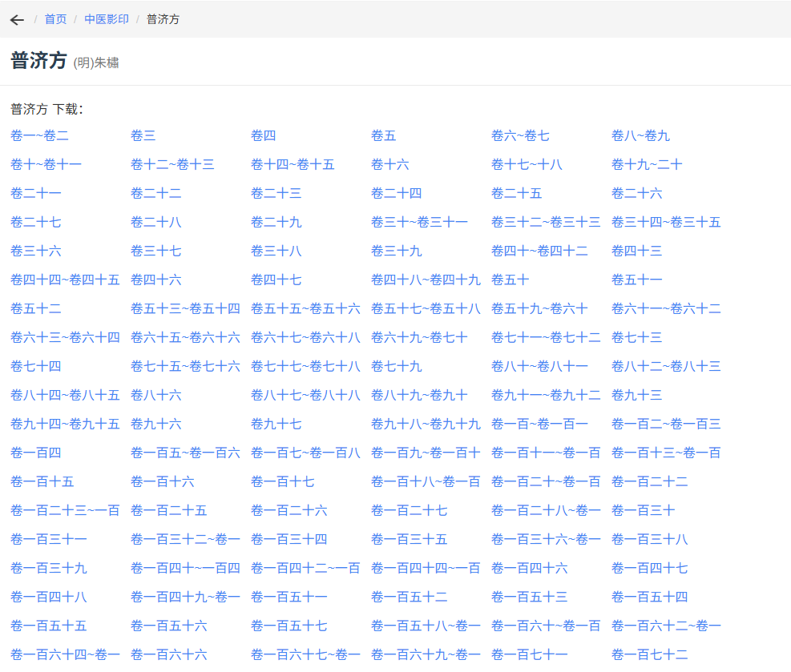Click 卷九十七 link
The width and height of the screenshot is (791, 672).
[276, 425]
